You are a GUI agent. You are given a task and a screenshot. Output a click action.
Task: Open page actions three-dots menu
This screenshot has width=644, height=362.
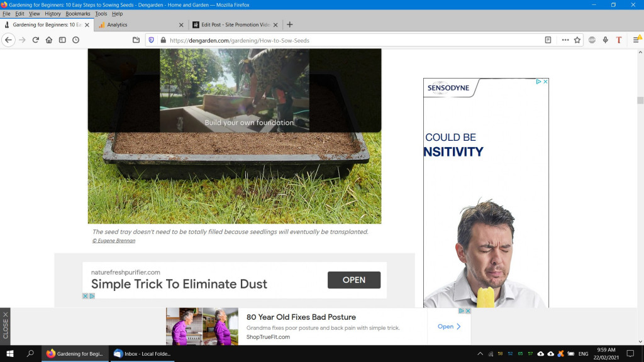click(x=565, y=40)
